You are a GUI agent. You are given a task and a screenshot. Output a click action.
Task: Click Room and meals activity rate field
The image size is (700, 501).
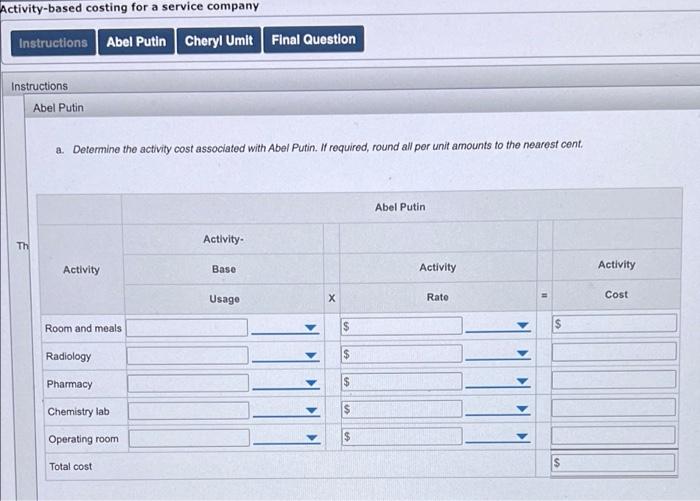click(x=401, y=326)
